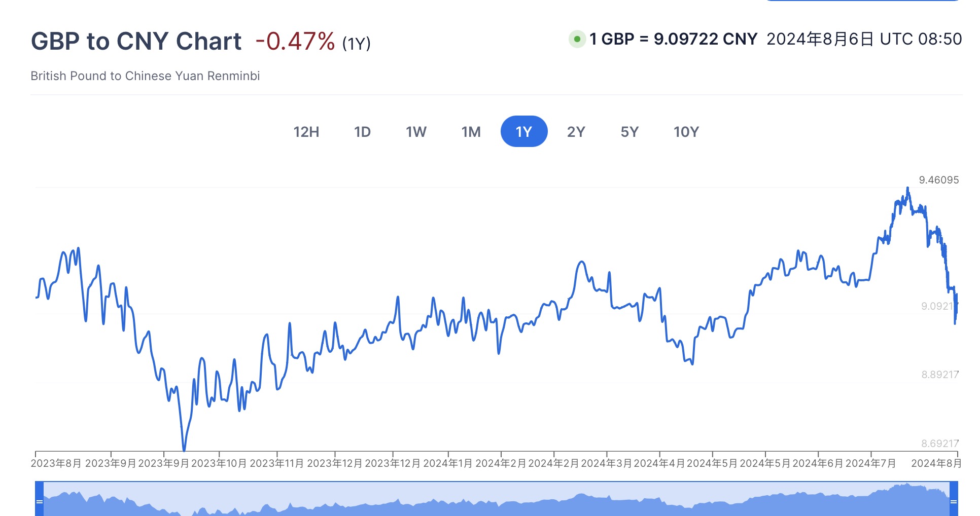This screenshot has height=516, width=980.
Task: Show the 1W chart range
Action: (x=416, y=132)
